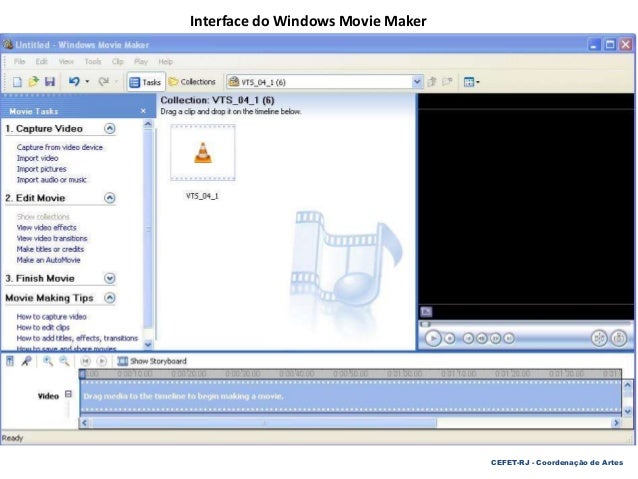Toggle the Collections pane button
The height and width of the screenshot is (479, 638).
192,82
